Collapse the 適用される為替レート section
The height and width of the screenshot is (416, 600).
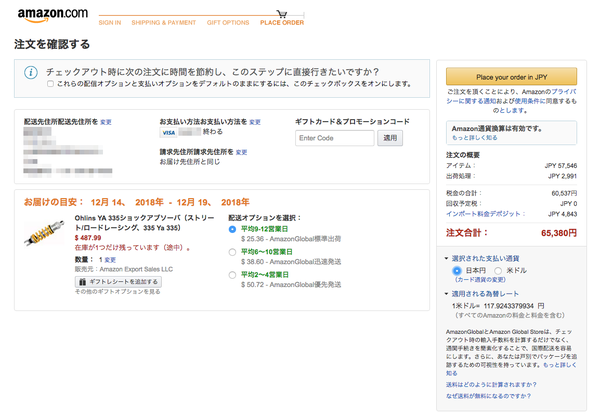[x=446, y=294]
